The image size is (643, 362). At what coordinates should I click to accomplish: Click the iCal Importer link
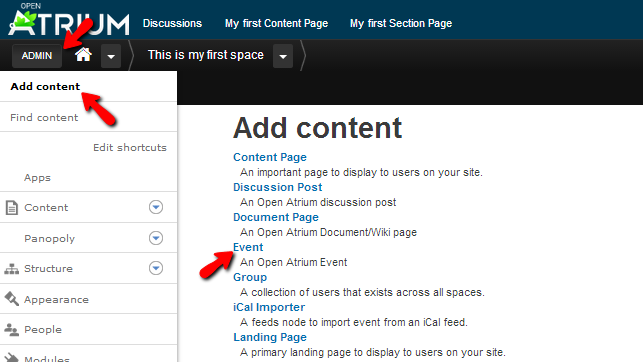point(269,307)
